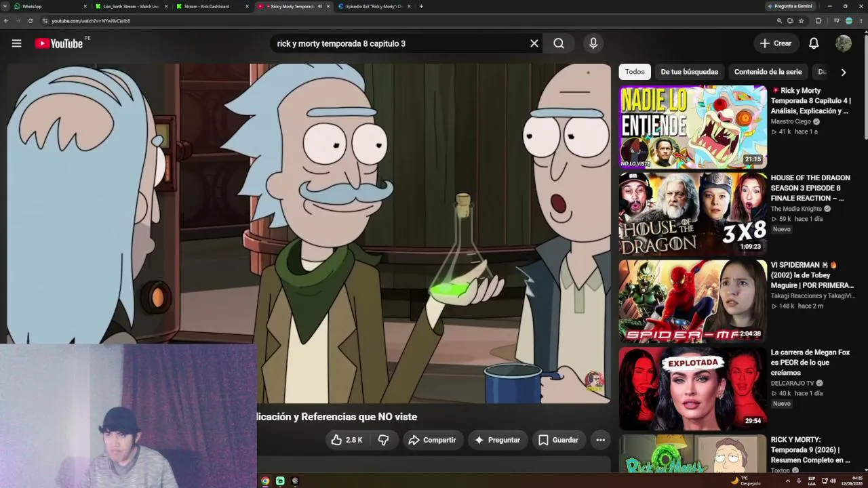Open Chrome from the taskbar
Viewport: 868px width, 488px height.
coord(265,481)
